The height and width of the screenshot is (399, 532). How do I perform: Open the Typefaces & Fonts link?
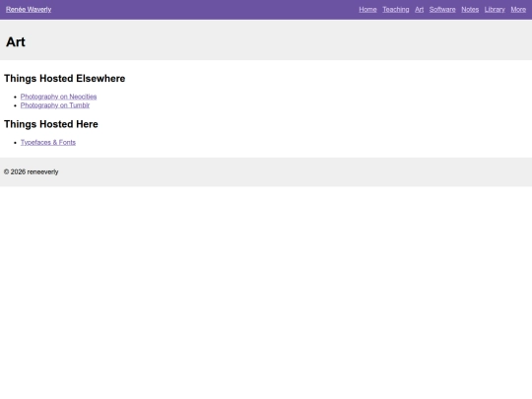coord(48,143)
